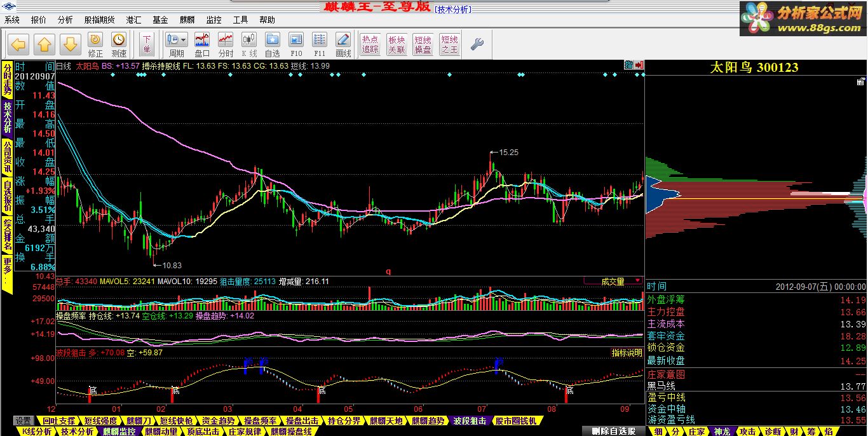Select the K线分析 bottom tab
The width and height of the screenshot is (868, 436).
point(37,431)
